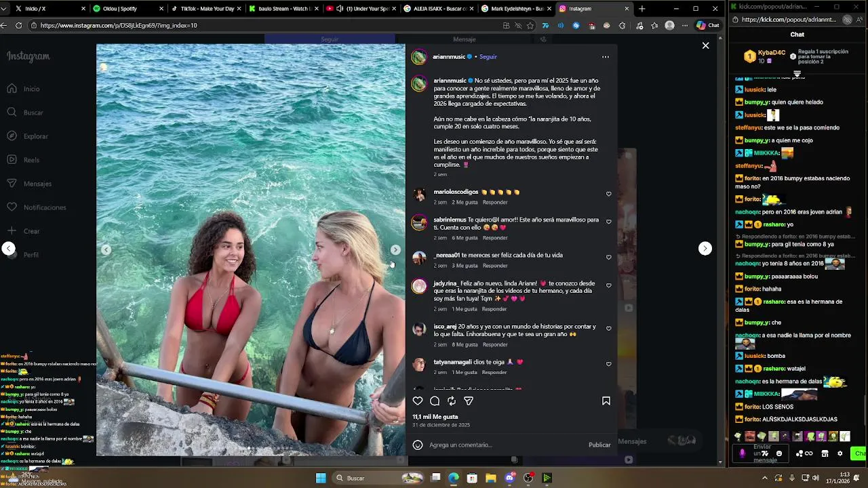Share the post with the paper plane icon
Image resolution: width=868 pixels, height=488 pixels.
(469, 401)
